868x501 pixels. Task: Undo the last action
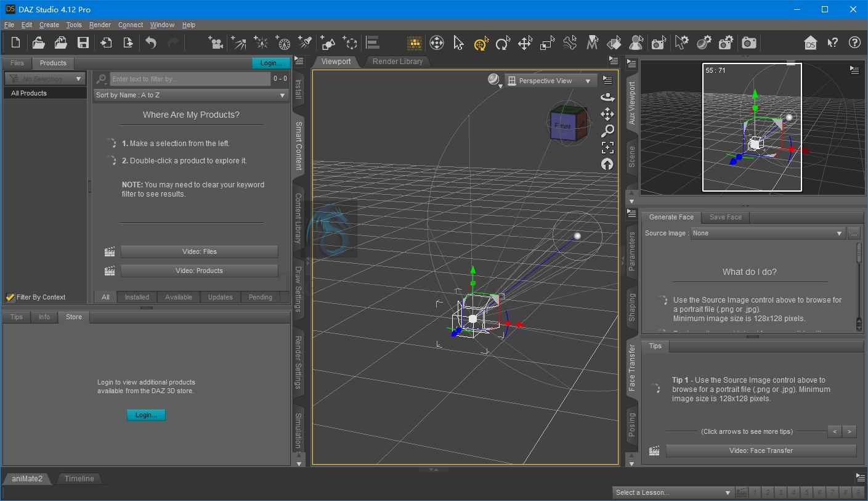click(151, 43)
